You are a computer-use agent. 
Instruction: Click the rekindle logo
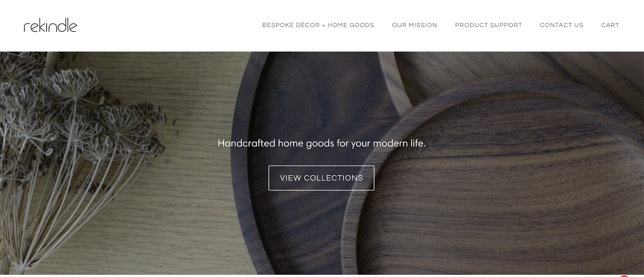click(x=50, y=25)
